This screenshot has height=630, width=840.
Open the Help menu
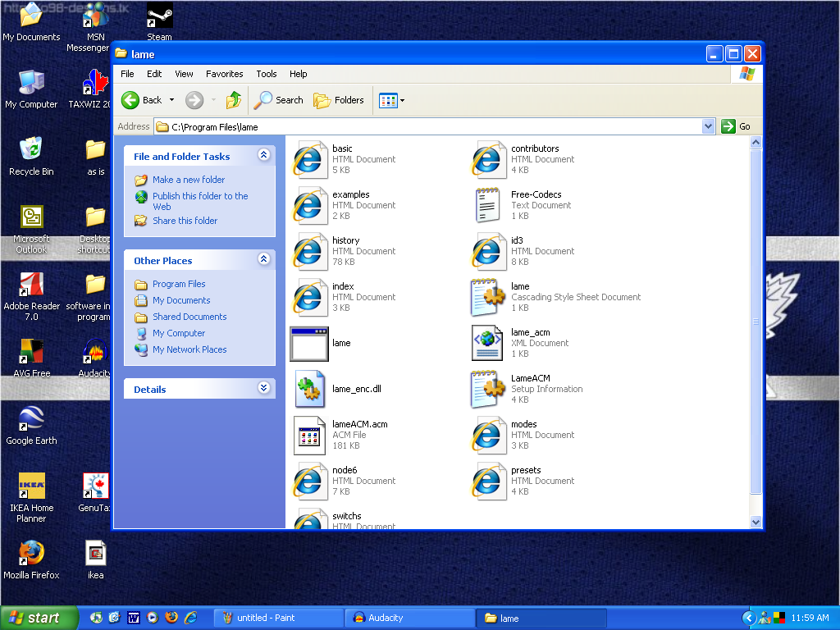click(x=299, y=74)
